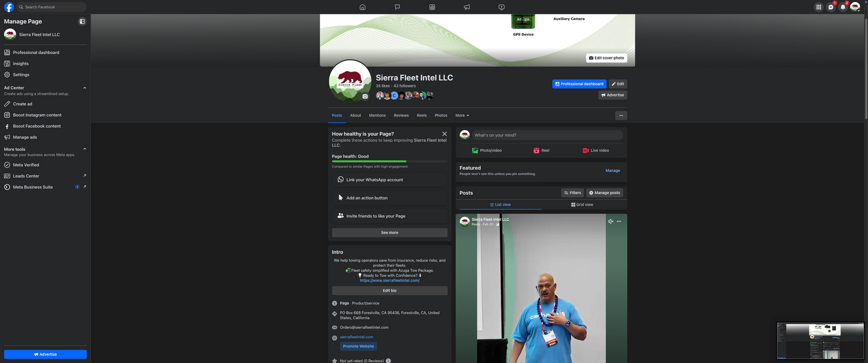Open the account profile avatar menu
868x363 pixels.
pyautogui.click(x=855, y=7)
